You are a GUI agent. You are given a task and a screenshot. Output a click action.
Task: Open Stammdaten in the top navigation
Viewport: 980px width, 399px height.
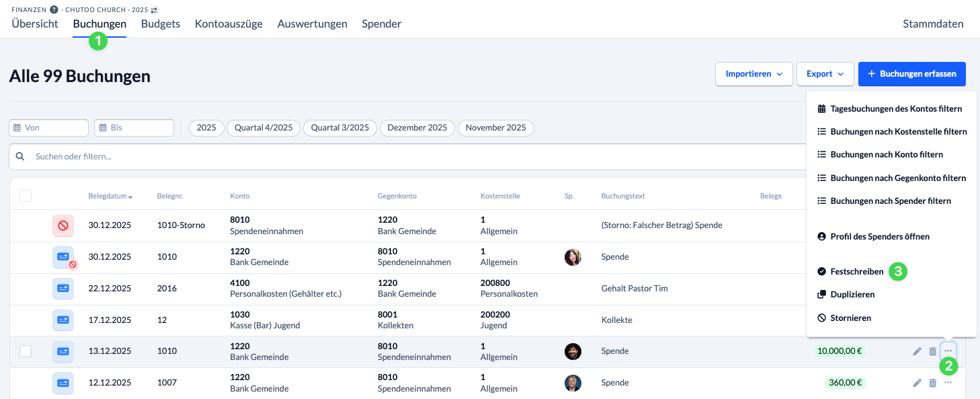point(933,24)
